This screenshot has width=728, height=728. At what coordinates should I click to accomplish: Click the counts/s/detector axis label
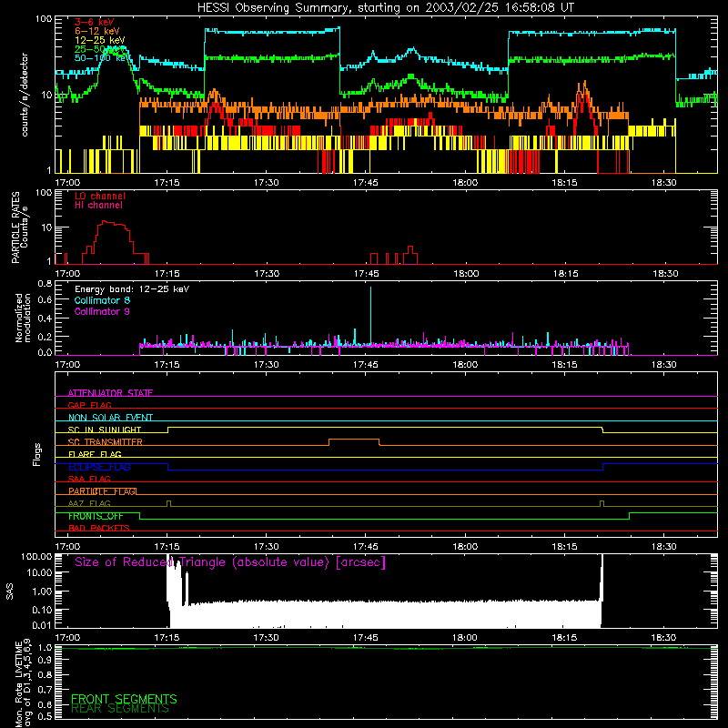pyautogui.click(x=25, y=95)
